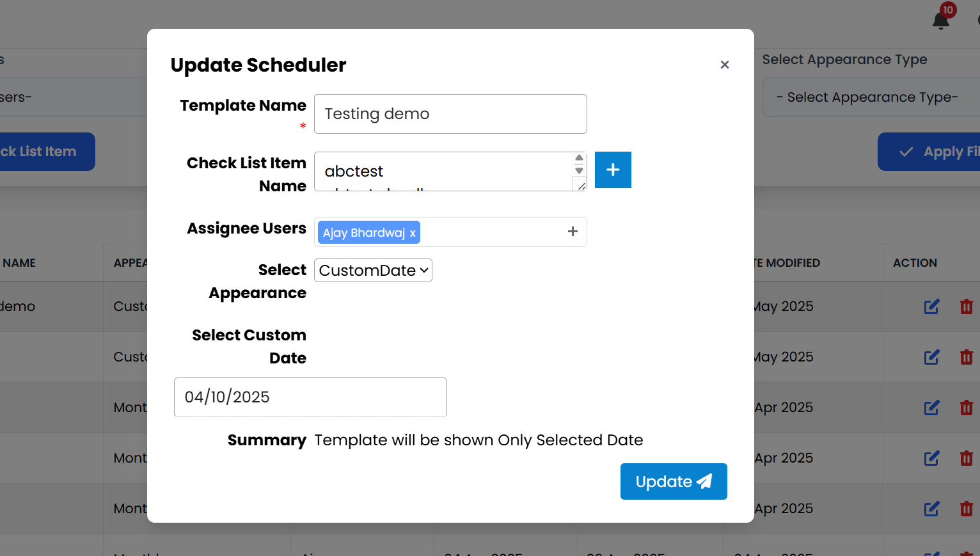Click the trash icon in the last visible row

coord(966,509)
